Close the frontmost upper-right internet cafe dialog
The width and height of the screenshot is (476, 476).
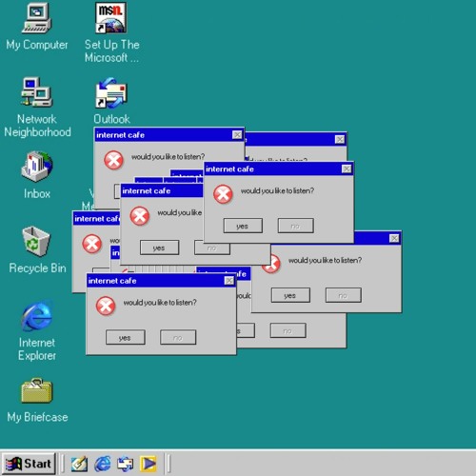coord(347,169)
